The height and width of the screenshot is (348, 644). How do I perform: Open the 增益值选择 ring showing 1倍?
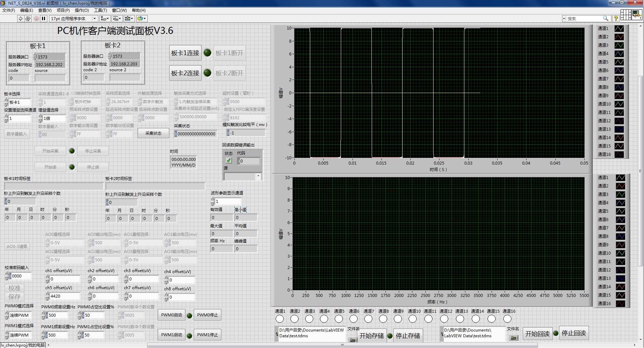click(x=54, y=118)
